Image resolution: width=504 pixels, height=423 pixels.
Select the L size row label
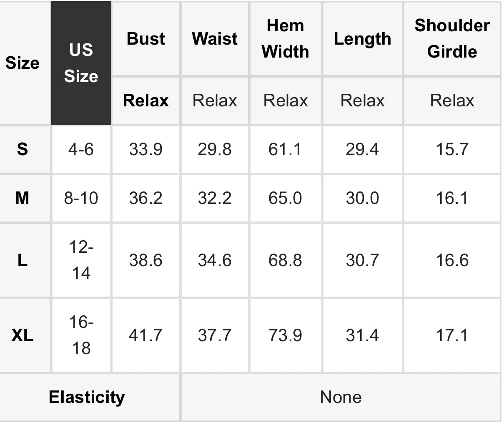pyautogui.click(x=22, y=260)
